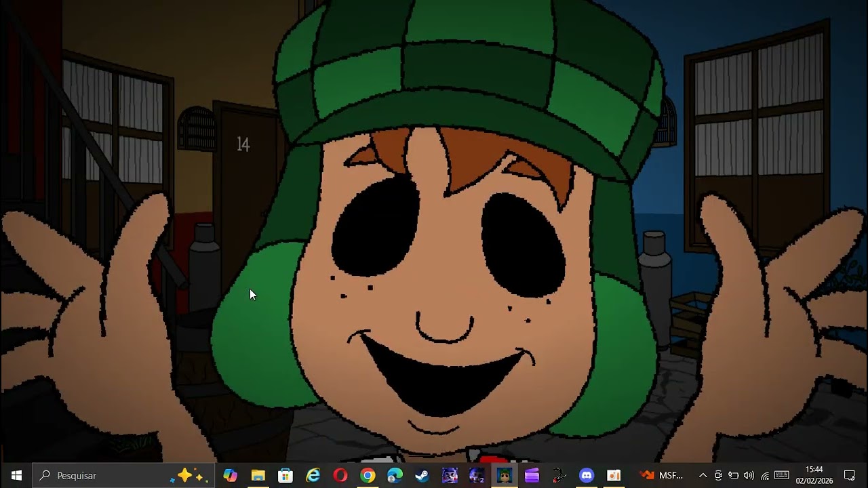
Task: Open Discord from the taskbar
Action: click(587, 476)
